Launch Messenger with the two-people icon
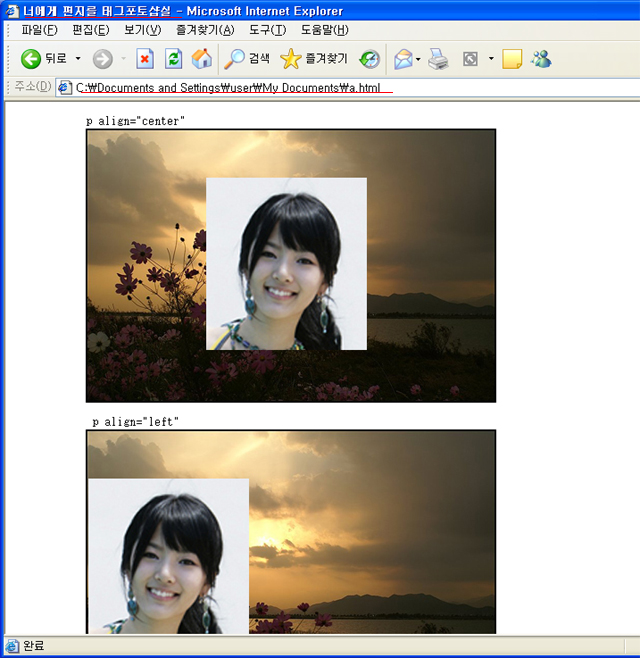Image resolution: width=640 pixels, height=658 pixels. (x=541, y=59)
